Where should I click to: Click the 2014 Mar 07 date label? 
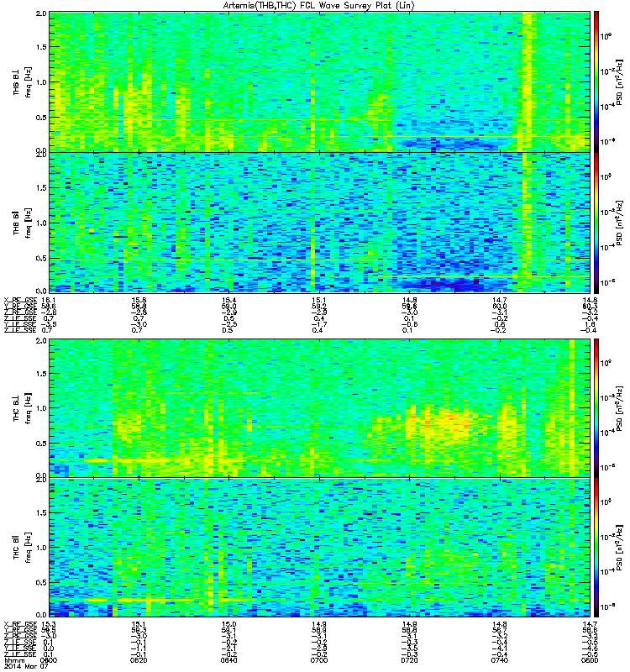[26, 666]
